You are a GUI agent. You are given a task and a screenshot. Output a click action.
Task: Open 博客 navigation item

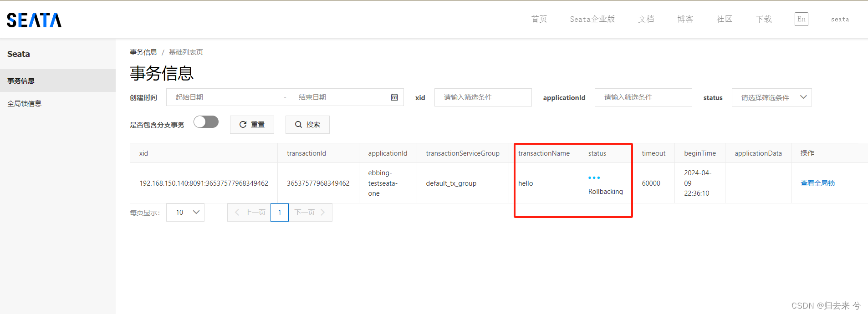pos(685,19)
